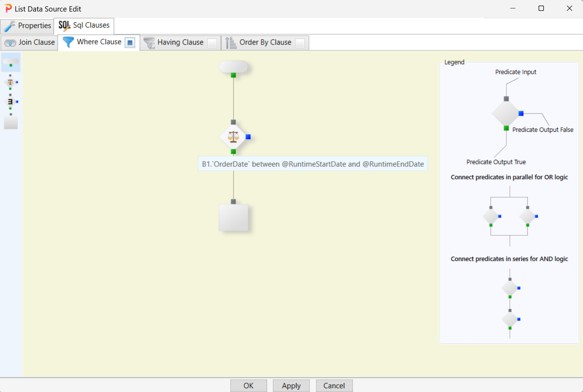This screenshot has width=583, height=392.
Task: Click the Apply button
Action: [291, 385]
